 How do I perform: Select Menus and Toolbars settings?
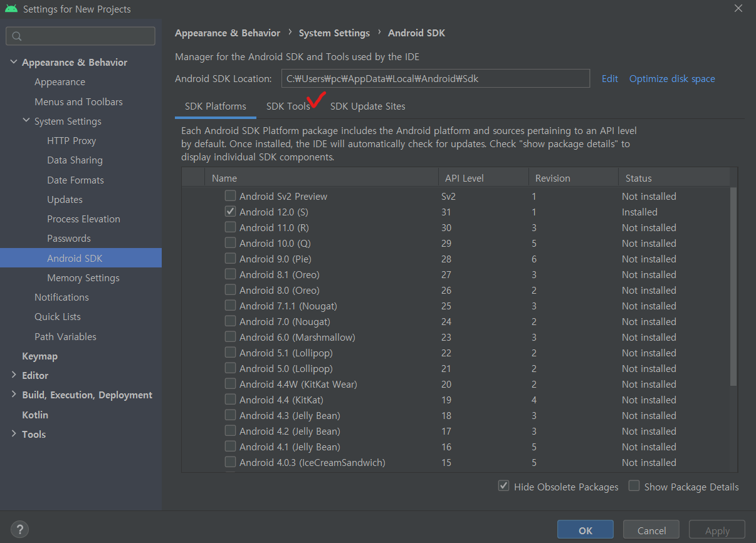[78, 101]
